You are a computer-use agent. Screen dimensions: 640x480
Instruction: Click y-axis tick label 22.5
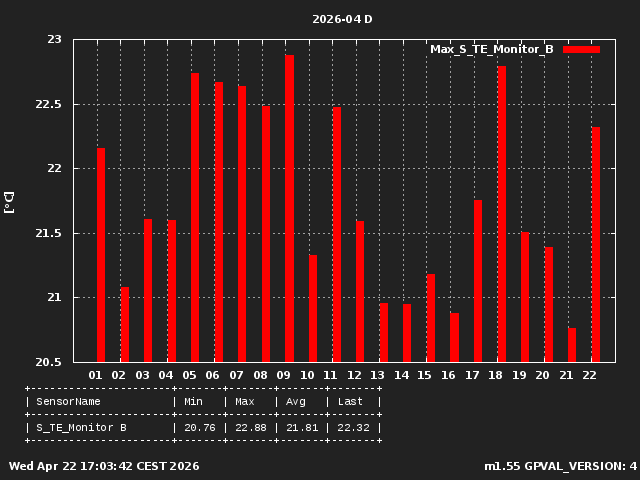48,104
